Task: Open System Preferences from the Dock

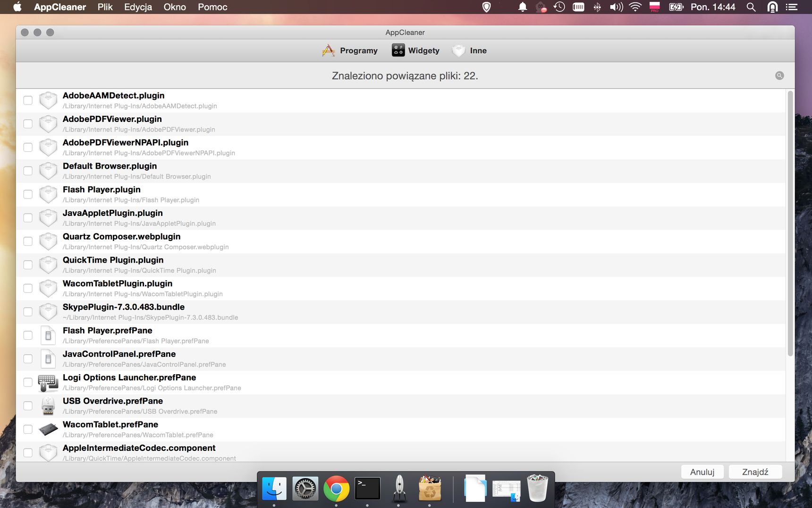Action: click(x=305, y=489)
